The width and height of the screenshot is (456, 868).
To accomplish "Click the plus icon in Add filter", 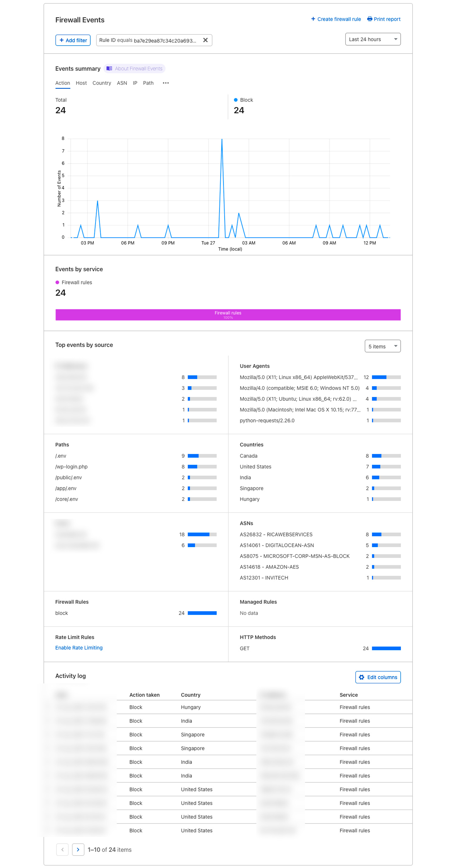I will (x=62, y=40).
